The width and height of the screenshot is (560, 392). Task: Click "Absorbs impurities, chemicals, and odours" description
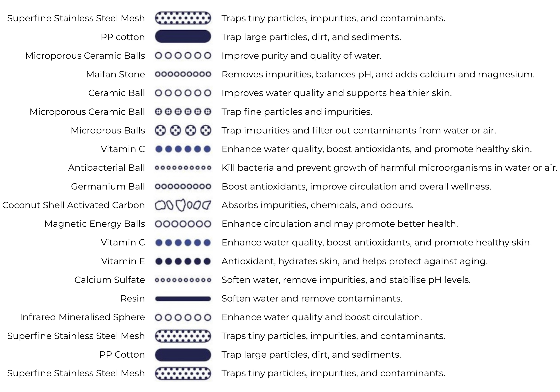(x=317, y=205)
